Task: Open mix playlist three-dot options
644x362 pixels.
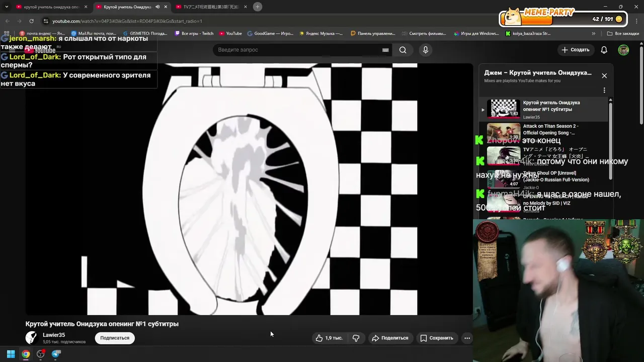Action: [x=604, y=90]
